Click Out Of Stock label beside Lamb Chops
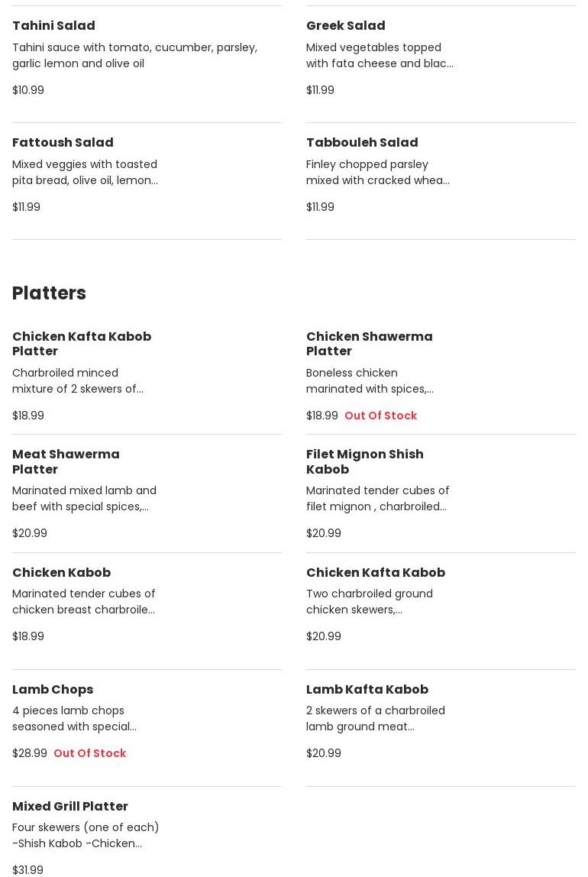Viewport: 588px width, 877px height. tap(89, 753)
